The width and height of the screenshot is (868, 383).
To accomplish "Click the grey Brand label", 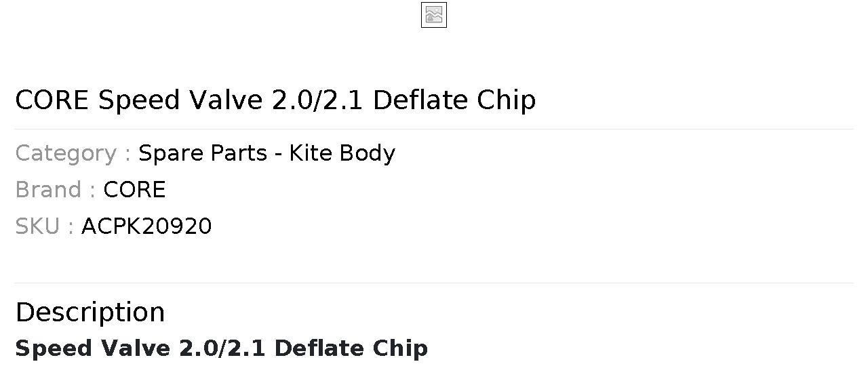I will coord(55,190).
